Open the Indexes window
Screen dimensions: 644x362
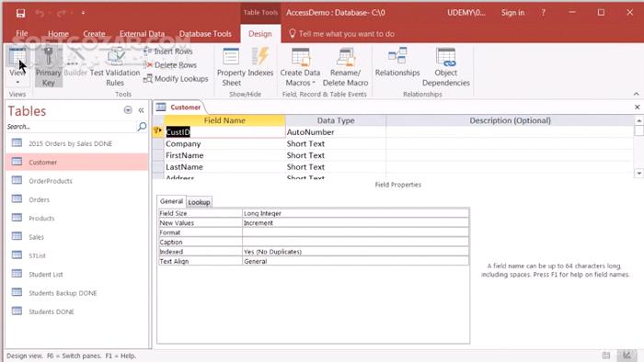click(260, 62)
